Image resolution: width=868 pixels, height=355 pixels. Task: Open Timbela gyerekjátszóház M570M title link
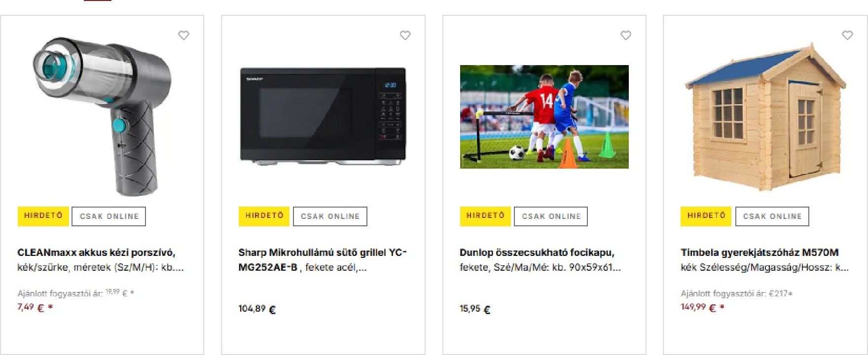point(759,252)
